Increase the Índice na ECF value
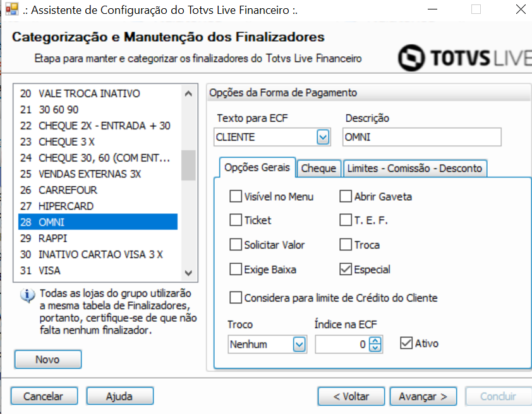This screenshot has width=532, height=414. 375,341
